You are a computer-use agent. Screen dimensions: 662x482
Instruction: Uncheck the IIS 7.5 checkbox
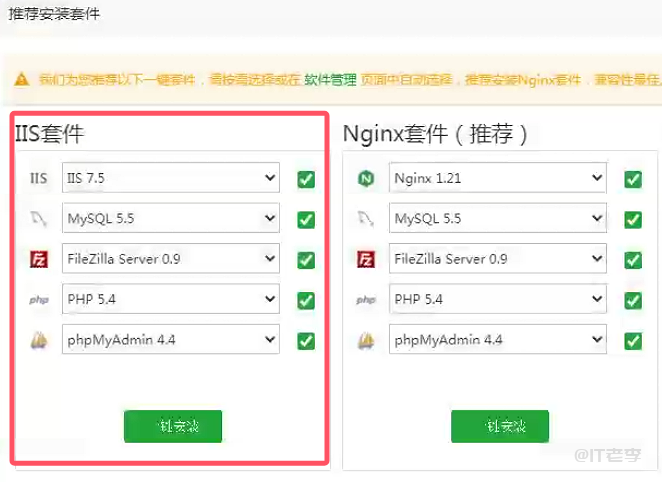pos(306,180)
